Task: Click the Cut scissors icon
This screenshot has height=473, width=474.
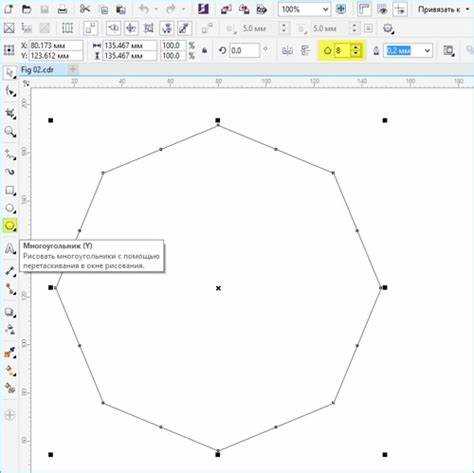Action: [85, 9]
